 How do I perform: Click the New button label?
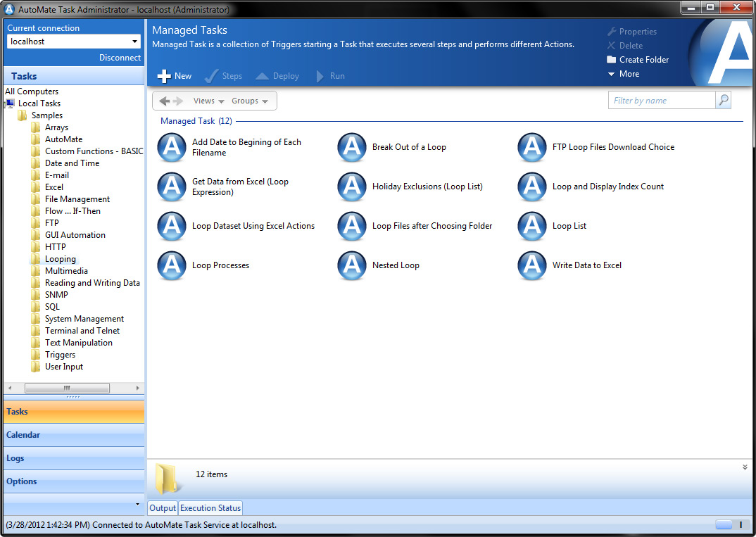point(183,76)
